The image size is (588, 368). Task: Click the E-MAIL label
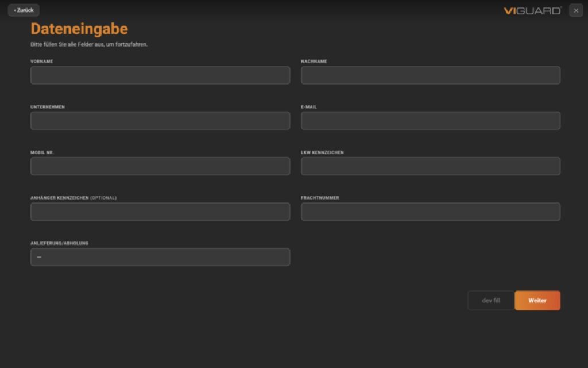(x=308, y=107)
